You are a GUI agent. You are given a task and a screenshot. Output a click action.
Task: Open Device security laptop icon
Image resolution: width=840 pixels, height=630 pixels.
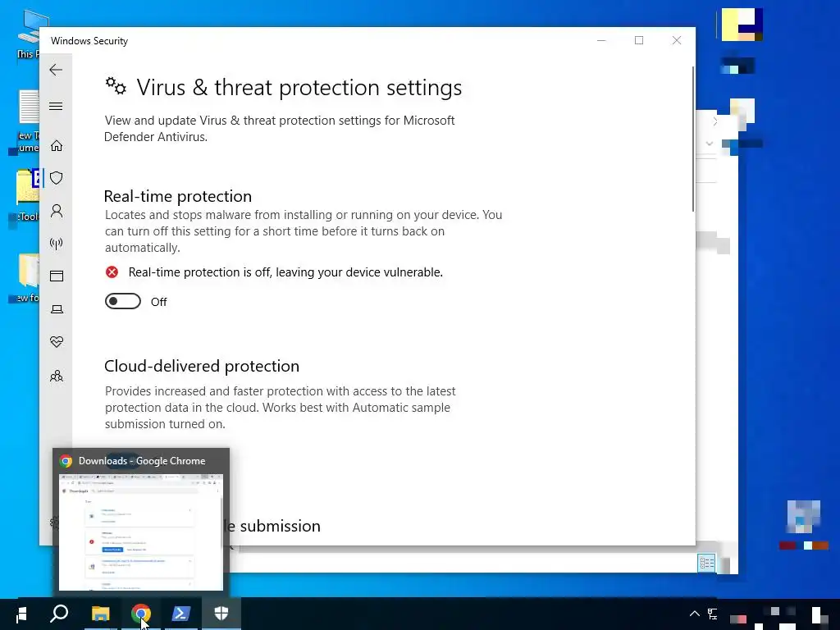(57, 309)
